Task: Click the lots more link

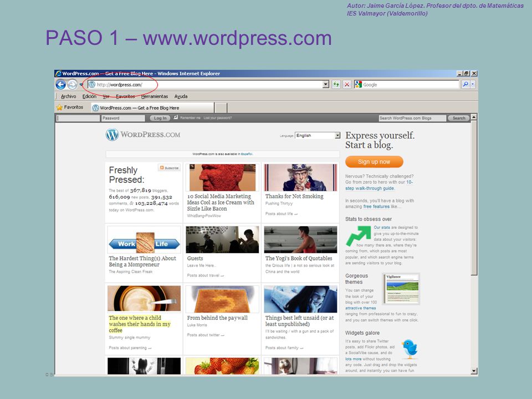Action: pos(353,359)
